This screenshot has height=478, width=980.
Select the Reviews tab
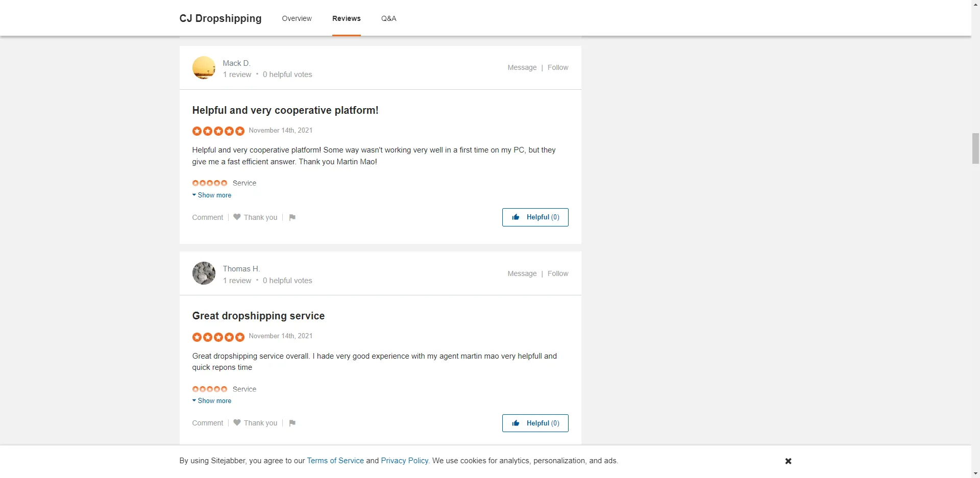click(346, 18)
